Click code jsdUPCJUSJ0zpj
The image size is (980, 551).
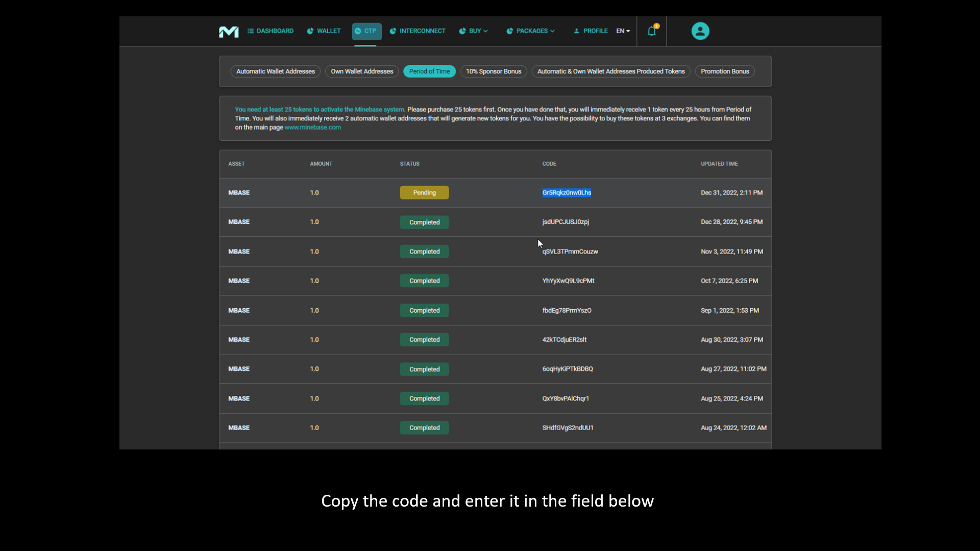[566, 222]
